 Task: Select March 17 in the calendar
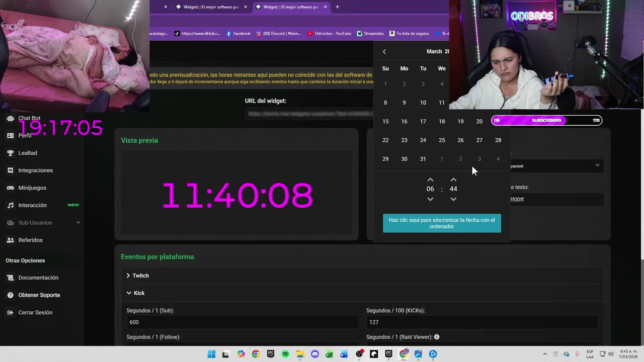pos(423,122)
